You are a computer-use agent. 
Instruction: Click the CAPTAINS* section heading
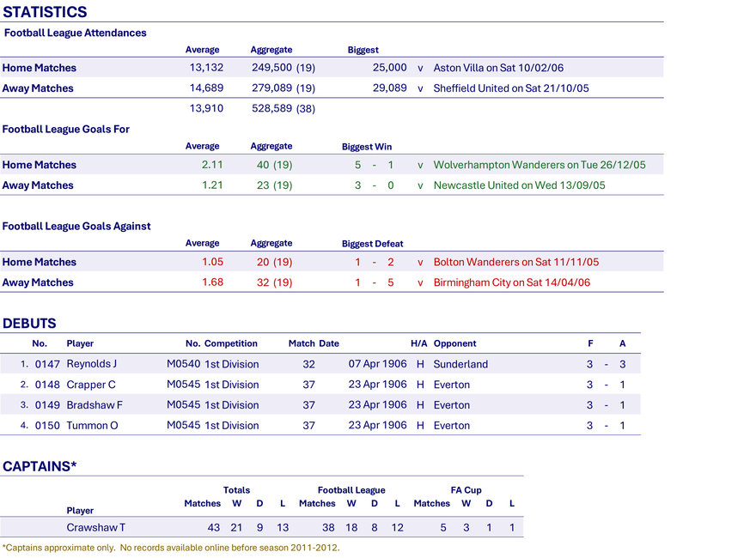pyautogui.click(x=40, y=466)
